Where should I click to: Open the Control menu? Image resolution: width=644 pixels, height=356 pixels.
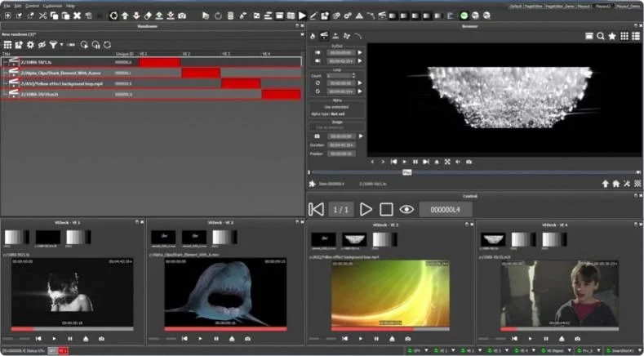pyautogui.click(x=32, y=7)
